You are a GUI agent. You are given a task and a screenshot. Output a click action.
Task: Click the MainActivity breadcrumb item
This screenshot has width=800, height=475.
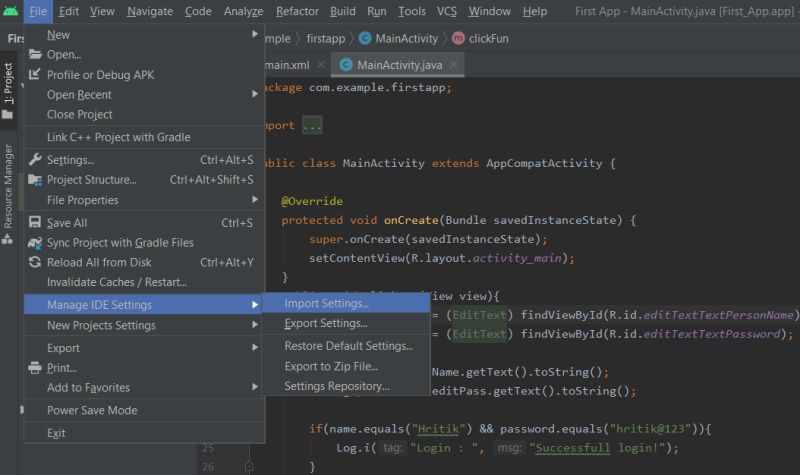pos(406,38)
